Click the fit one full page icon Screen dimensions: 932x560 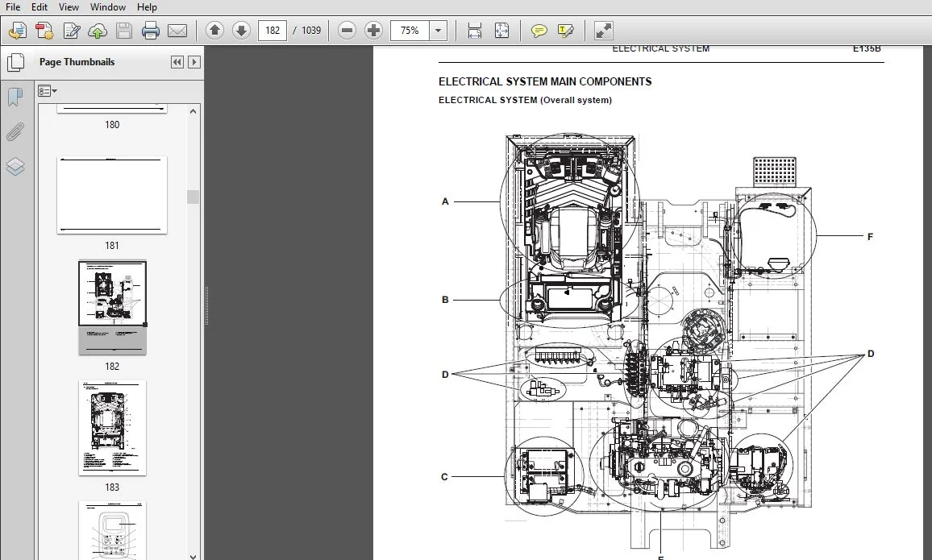point(501,31)
